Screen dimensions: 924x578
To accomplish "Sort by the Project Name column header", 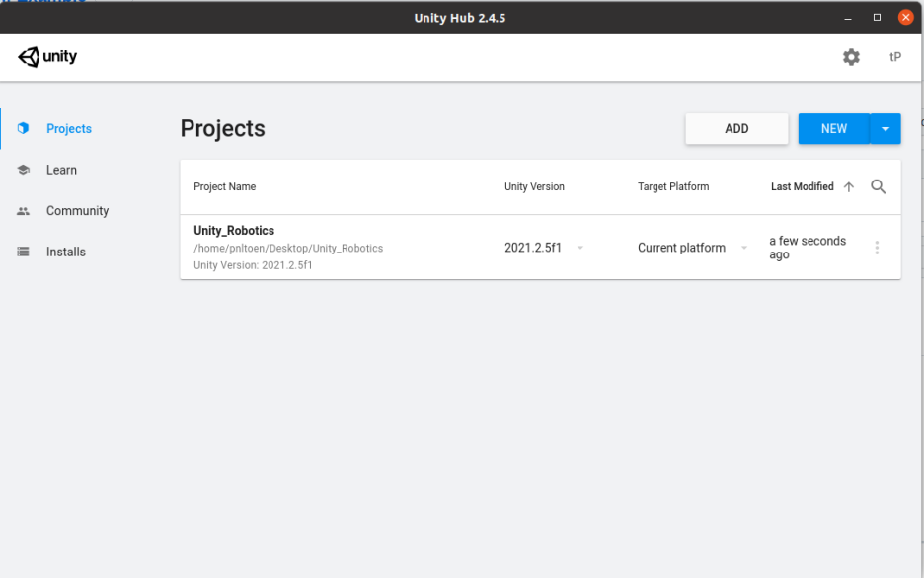I will [x=224, y=186].
